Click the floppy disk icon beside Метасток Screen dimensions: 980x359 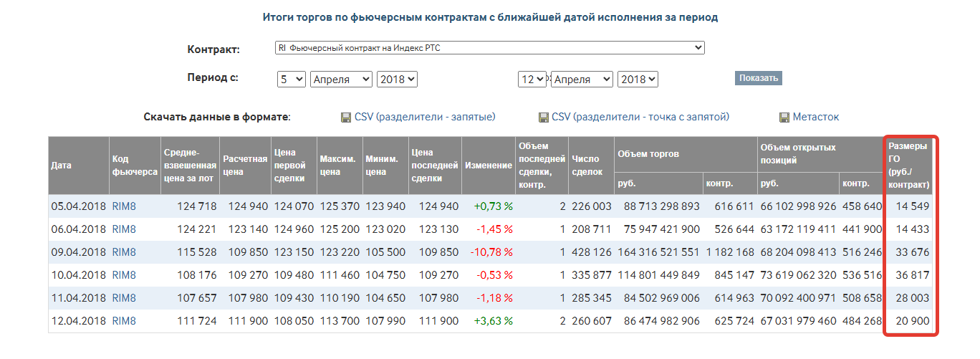785,117
